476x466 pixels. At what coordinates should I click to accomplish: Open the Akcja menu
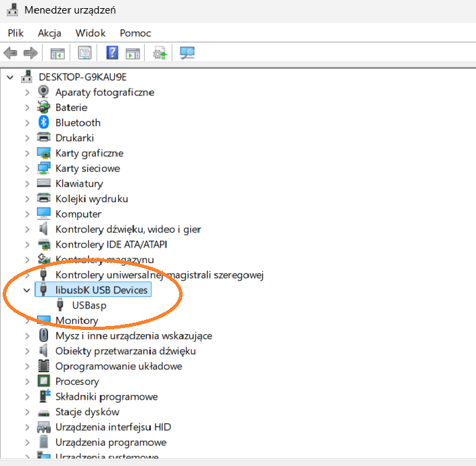pos(49,32)
